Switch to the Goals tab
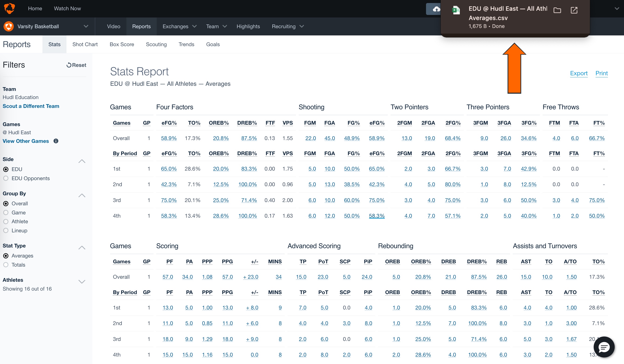 coord(213,44)
